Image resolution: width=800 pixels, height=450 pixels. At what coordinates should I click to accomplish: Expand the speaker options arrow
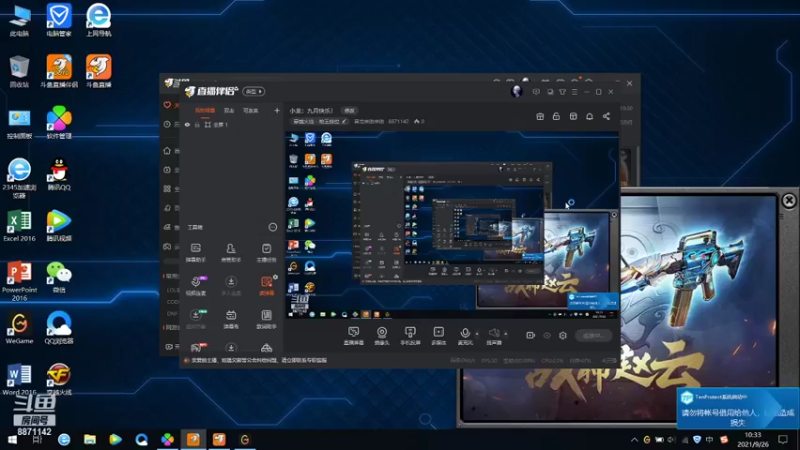tap(506, 334)
